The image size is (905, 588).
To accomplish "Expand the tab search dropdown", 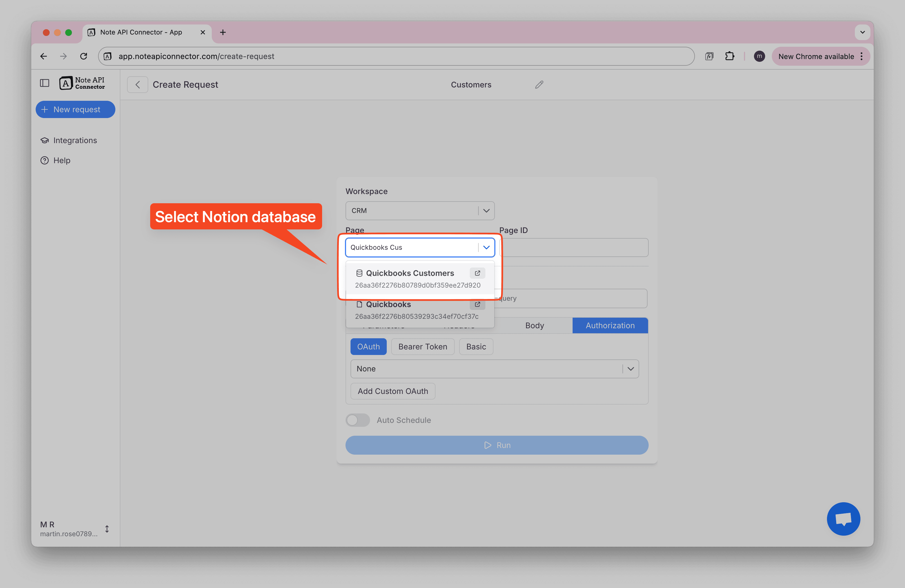I will point(862,32).
